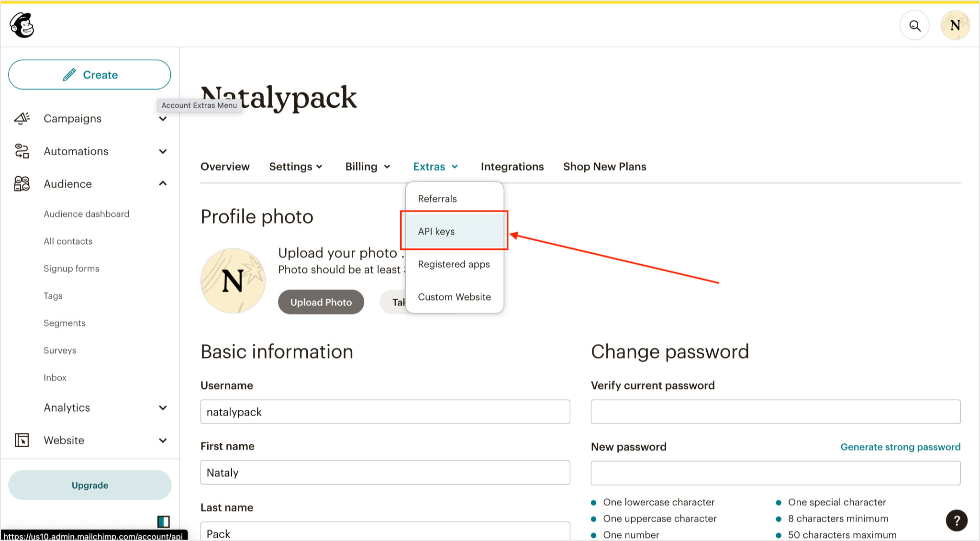This screenshot has width=980, height=541.
Task: Choose Registered apps in Extras menu
Action: pos(455,264)
